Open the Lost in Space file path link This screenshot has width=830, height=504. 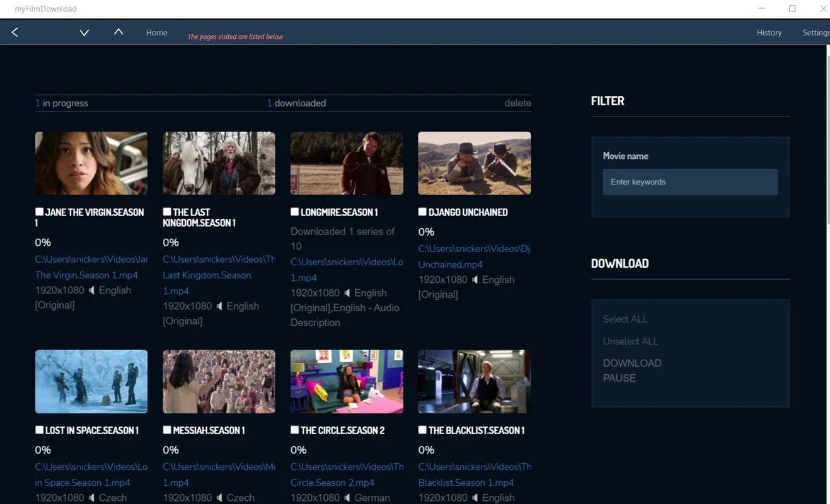(91, 474)
